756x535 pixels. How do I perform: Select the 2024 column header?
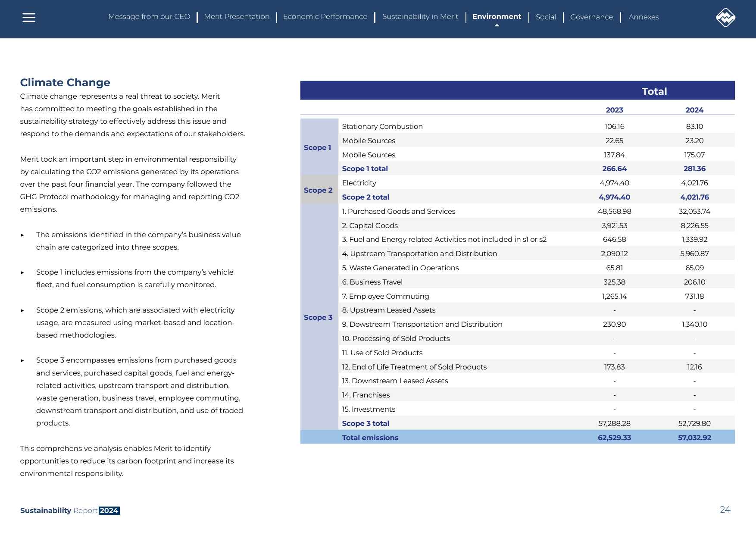coord(694,110)
